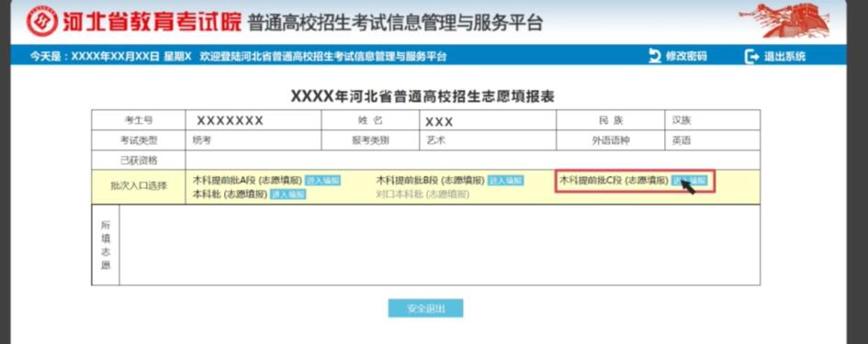Select the 本科批 (志愿填报) label
Screen dimensions: 868x344
230,194
